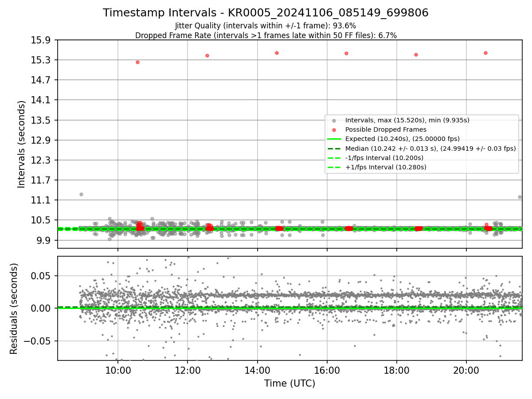Click legend entry "+1/fps Interval (10.280s)"
Screen dimensions: 532x399
[x=385, y=167]
